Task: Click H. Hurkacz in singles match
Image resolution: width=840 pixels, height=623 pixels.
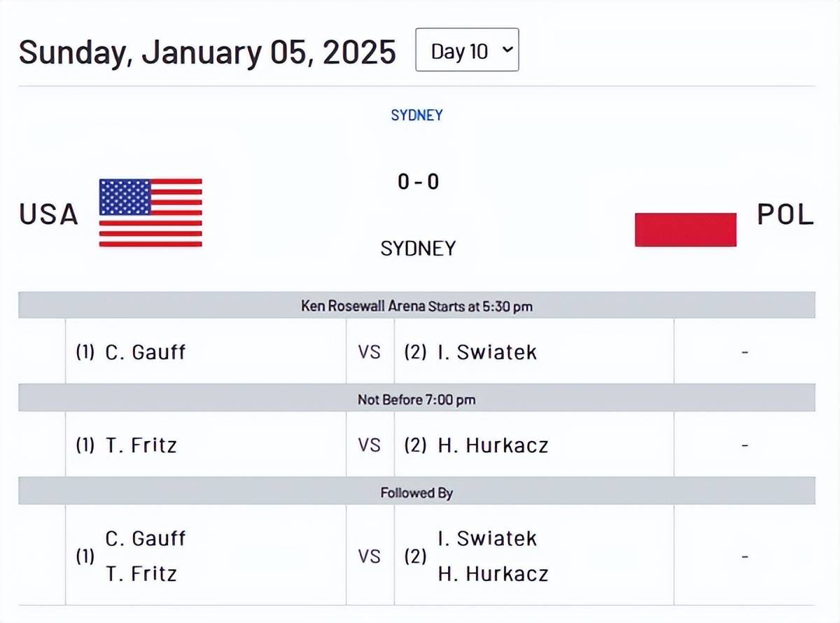Action: 493,444
